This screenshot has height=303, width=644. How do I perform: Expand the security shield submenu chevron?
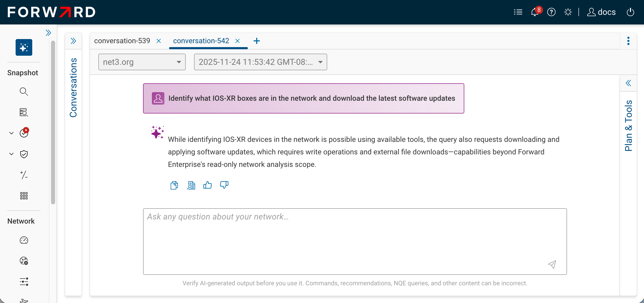(x=11, y=154)
